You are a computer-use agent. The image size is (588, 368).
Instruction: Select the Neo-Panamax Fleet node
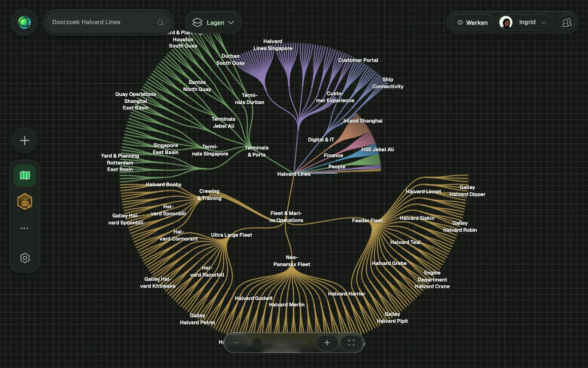292,261
